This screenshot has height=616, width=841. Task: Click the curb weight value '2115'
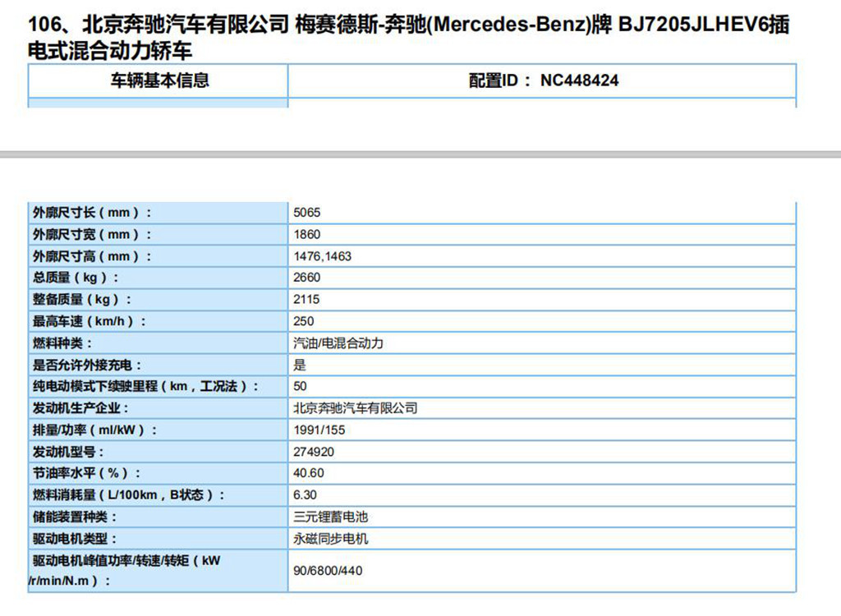(x=306, y=300)
